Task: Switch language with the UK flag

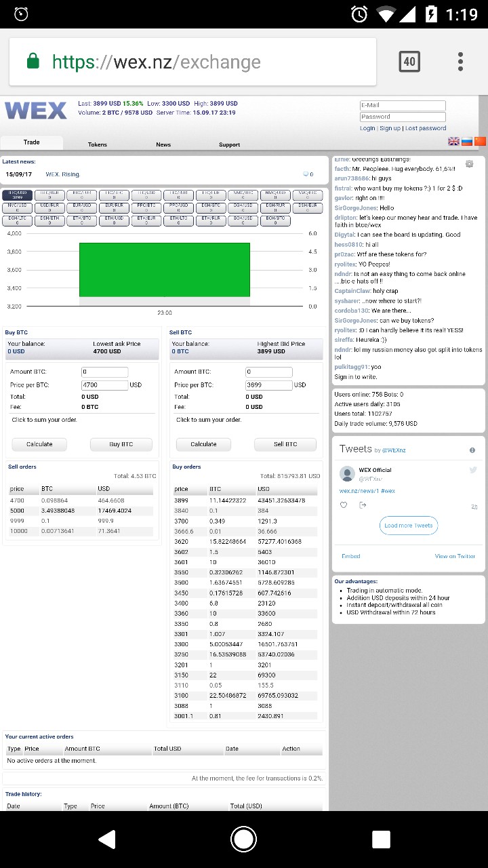Action: coord(454,141)
